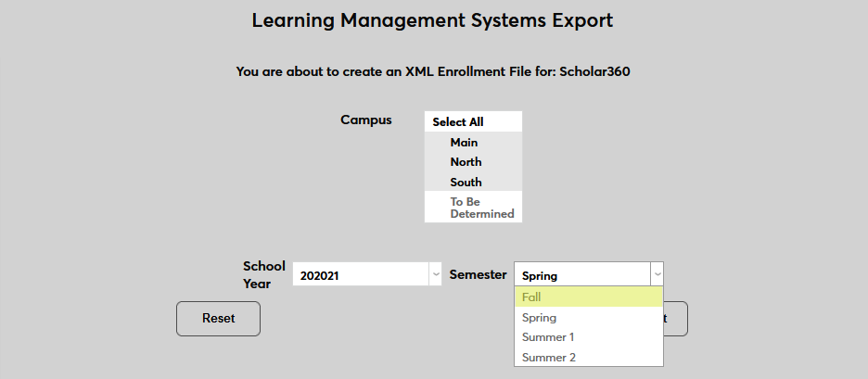
Task: Click the Semester field label
Action: (478, 274)
